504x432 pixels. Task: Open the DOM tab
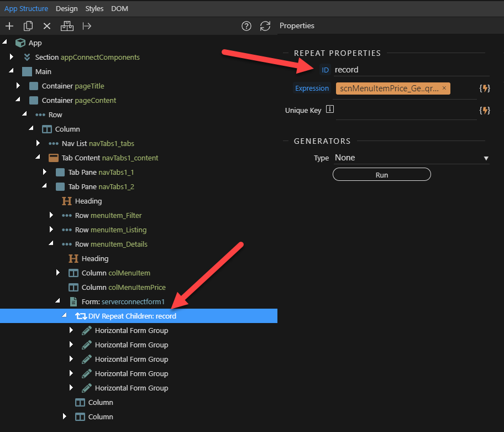[x=119, y=9]
